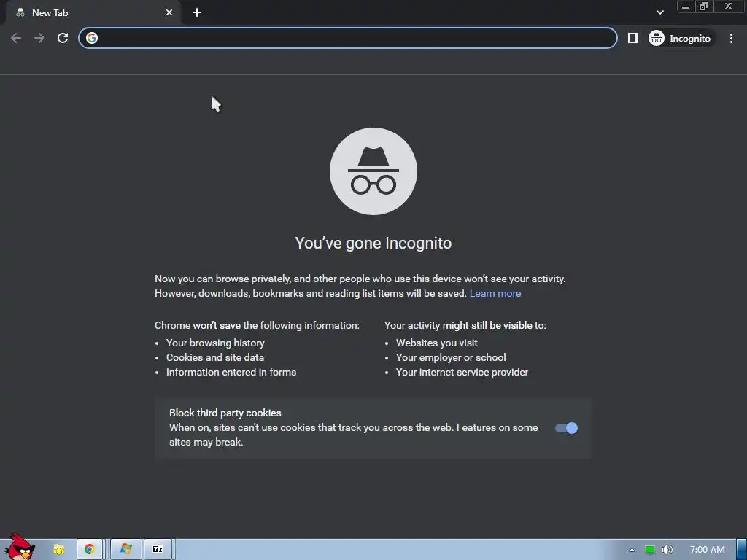Open the Learn more link
The width and height of the screenshot is (747, 560).
[495, 293]
